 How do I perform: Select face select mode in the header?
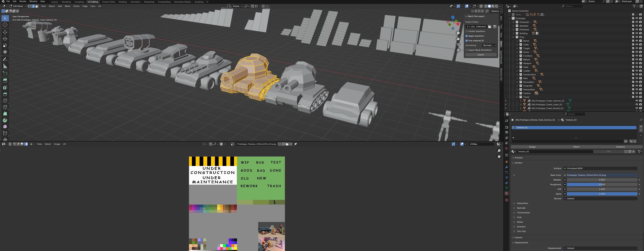pyautogui.click(x=37, y=6)
